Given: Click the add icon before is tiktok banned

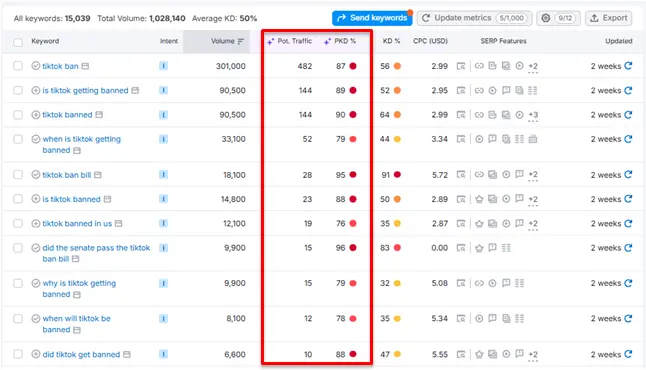Looking at the screenshot, I should 36,199.
